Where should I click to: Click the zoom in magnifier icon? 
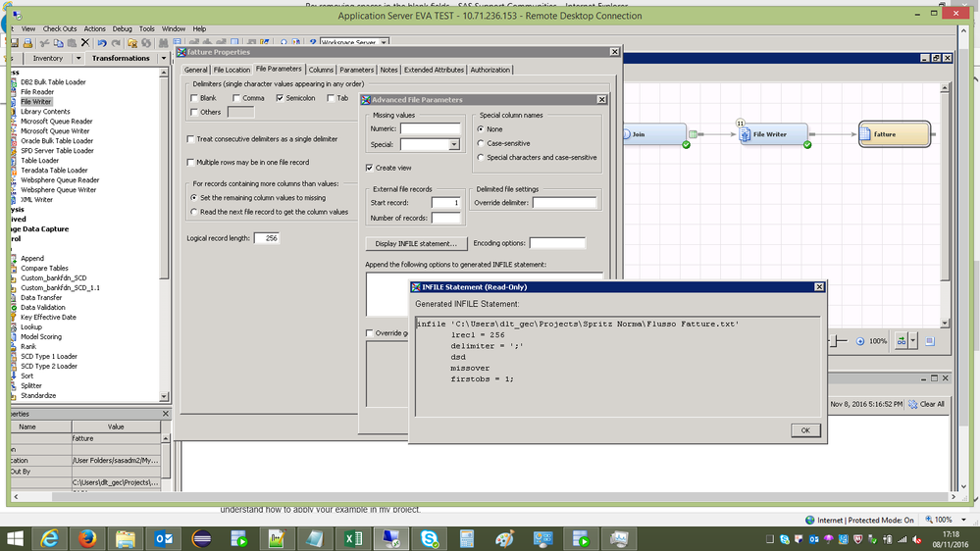pyautogui.click(x=860, y=341)
